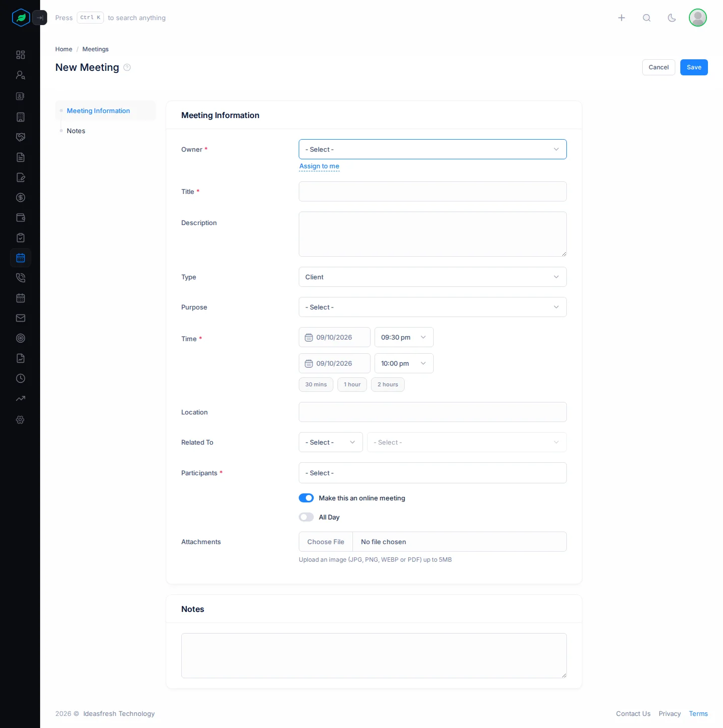723x728 pixels.
Task: Set duration with the 30 mins button
Action: pos(316,384)
